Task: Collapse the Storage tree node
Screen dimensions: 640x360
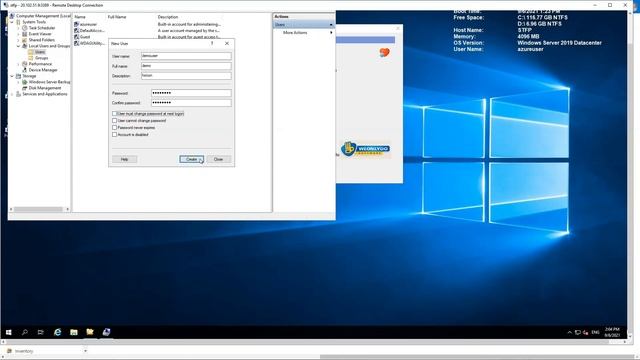Action: click(12, 76)
